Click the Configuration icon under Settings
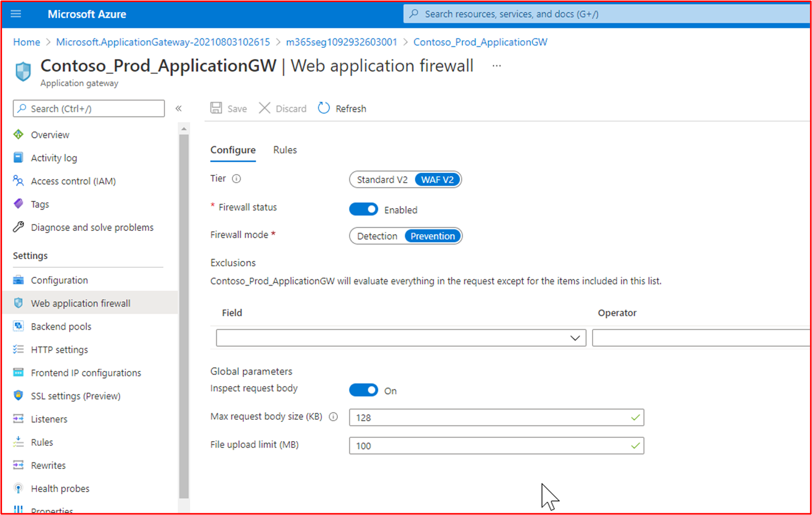Image resolution: width=812 pixels, height=515 pixels. [19, 280]
